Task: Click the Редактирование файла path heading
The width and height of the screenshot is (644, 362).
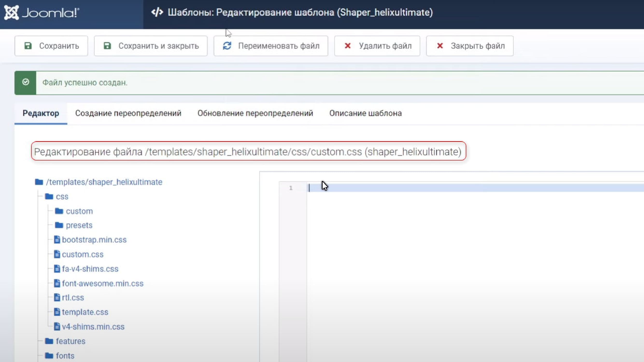Action: click(248, 151)
